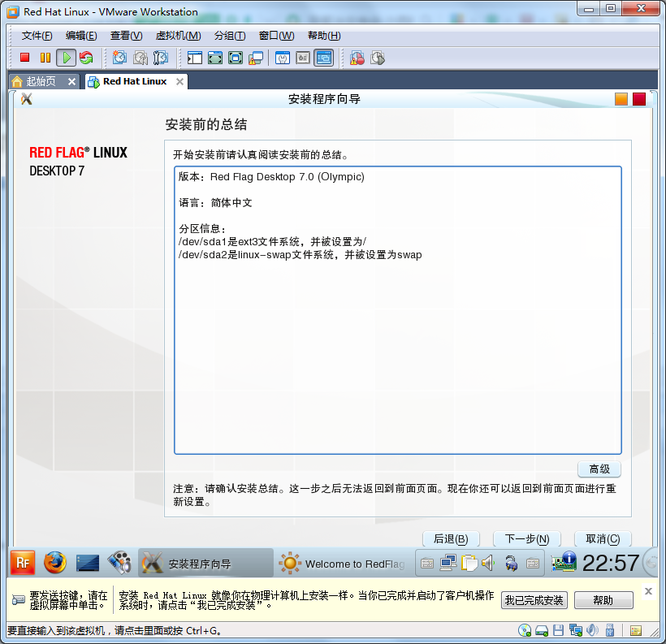Switch to full screen mode icon
666x644 pixels.
click(x=215, y=58)
